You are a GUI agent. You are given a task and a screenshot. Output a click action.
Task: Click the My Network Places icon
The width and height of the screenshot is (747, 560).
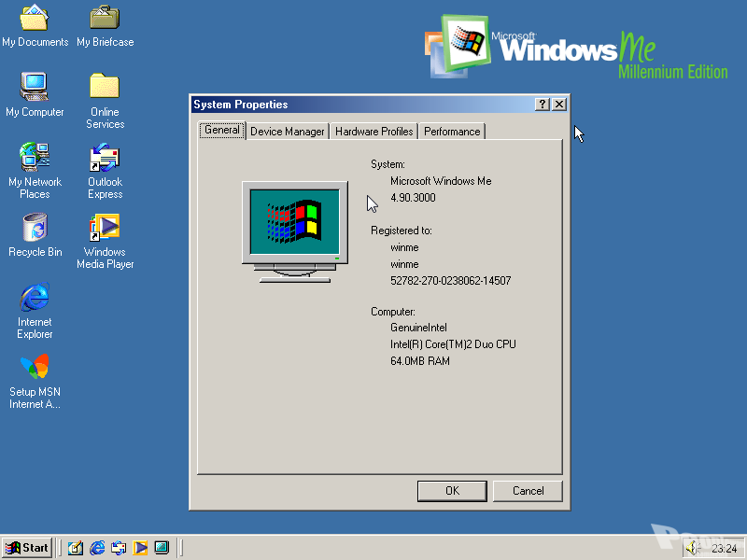(35, 157)
